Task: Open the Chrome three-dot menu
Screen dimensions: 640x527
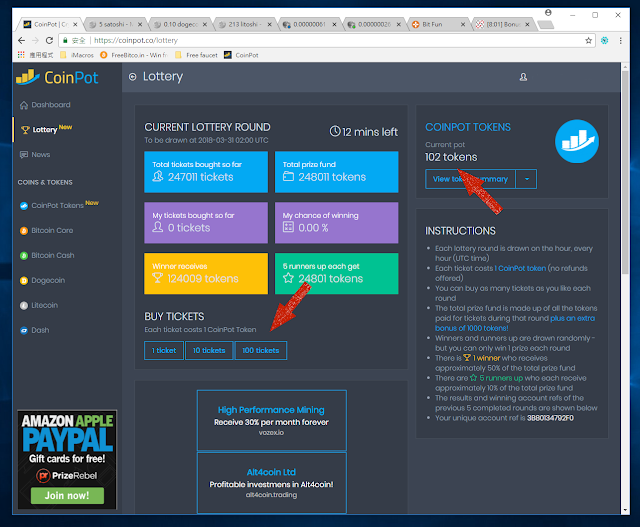Action: point(620,40)
